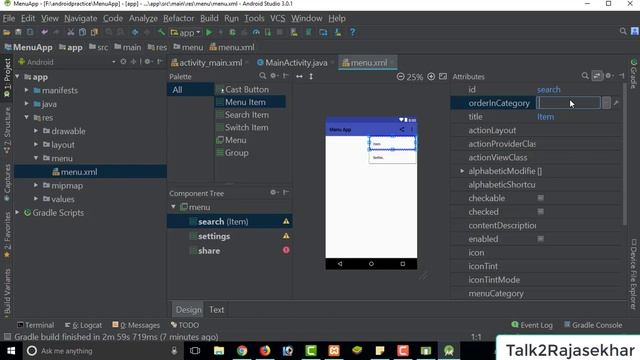Open the Analyze menu
The height and width of the screenshot is (360, 640).
(x=143, y=18)
